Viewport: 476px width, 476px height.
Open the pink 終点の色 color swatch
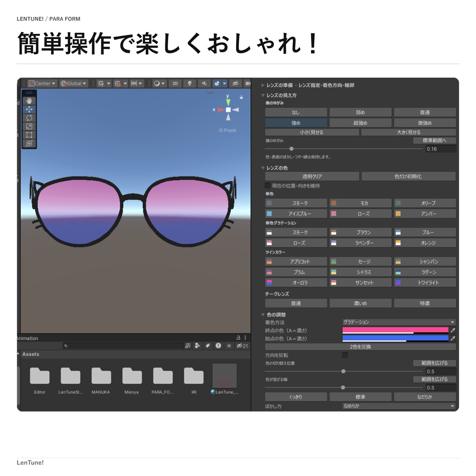(395, 331)
